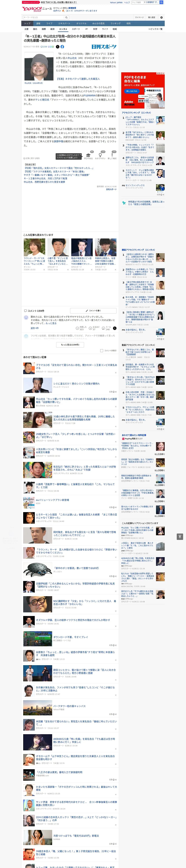The height and width of the screenshot is (868, 186).
Task: Select the 国際 category tab
Action: 44,29
